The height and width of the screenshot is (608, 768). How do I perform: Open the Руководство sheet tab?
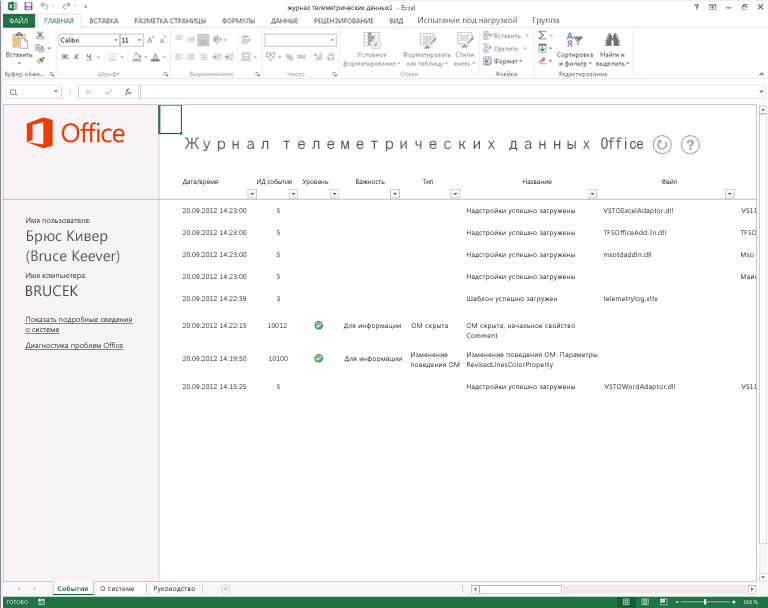pyautogui.click(x=174, y=588)
